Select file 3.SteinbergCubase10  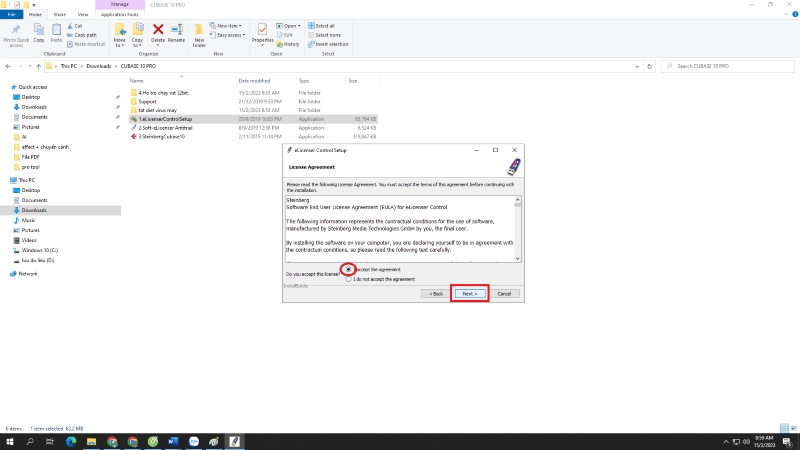(162, 137)
